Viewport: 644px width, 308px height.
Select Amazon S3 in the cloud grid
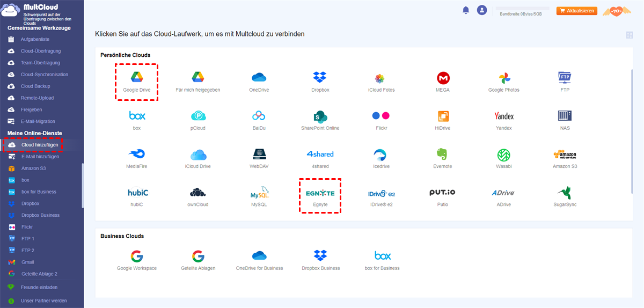pos(565,154)
